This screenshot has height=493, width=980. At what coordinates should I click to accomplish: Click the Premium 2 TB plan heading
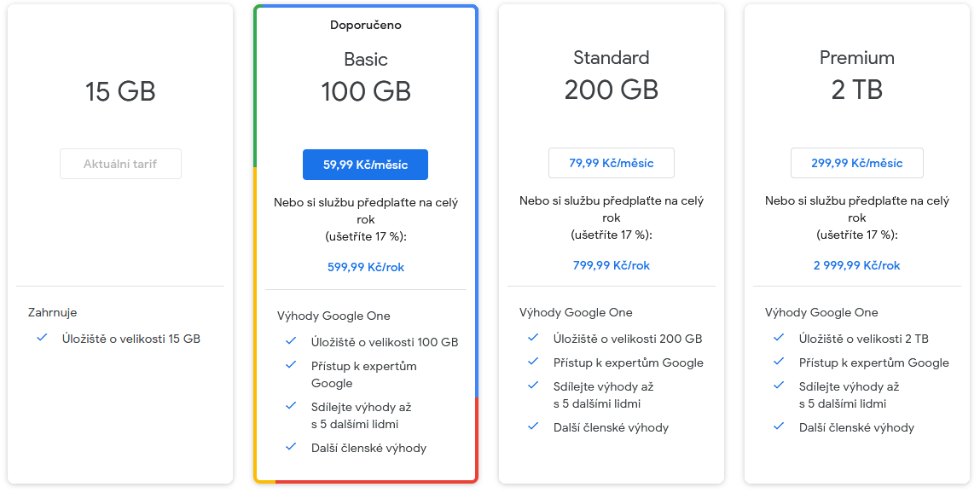(x=856, y=74)
